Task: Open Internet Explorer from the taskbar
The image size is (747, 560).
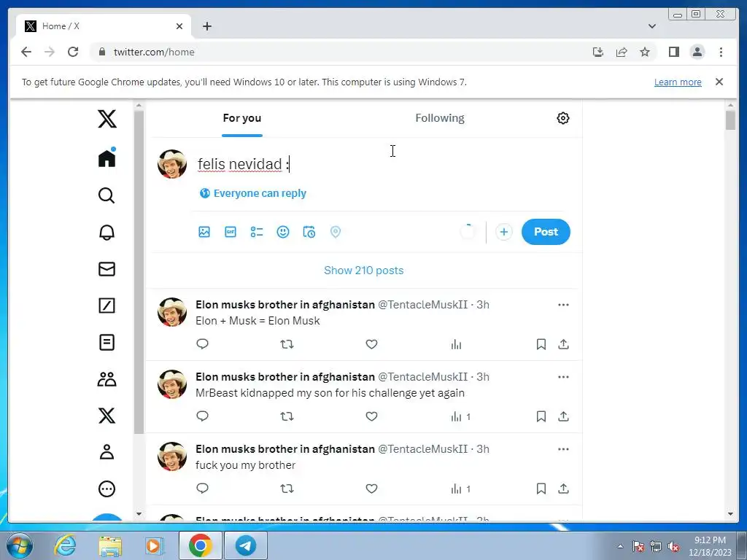Action: [x=65, y=545]
